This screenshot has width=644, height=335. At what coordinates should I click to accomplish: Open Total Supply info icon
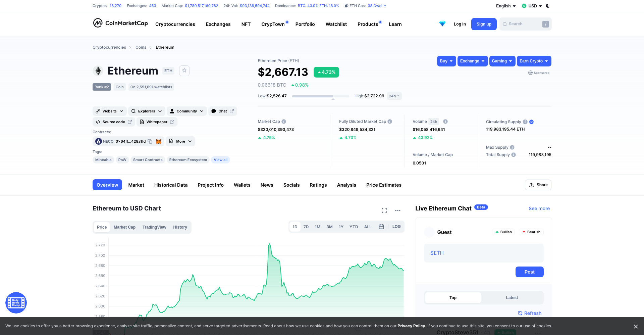pos(514,155)
